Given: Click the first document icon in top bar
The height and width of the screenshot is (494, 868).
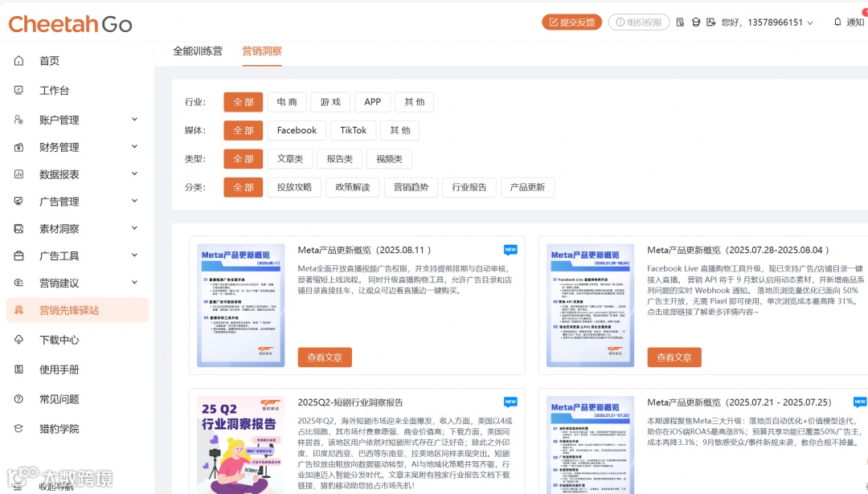Looking at the screenshot, I should (681, 22).
